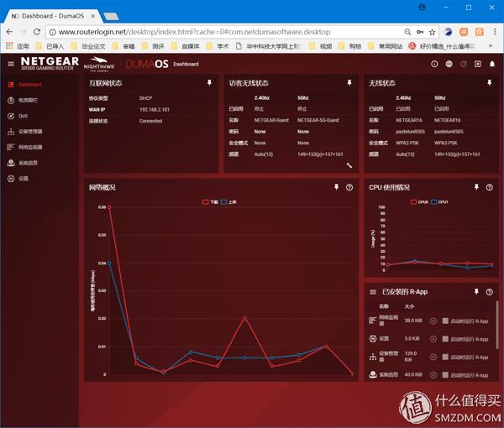Open the 常用网站 bookmarks folder
The width and height of the screenshot is (504, 428).
tap(385, 46)
